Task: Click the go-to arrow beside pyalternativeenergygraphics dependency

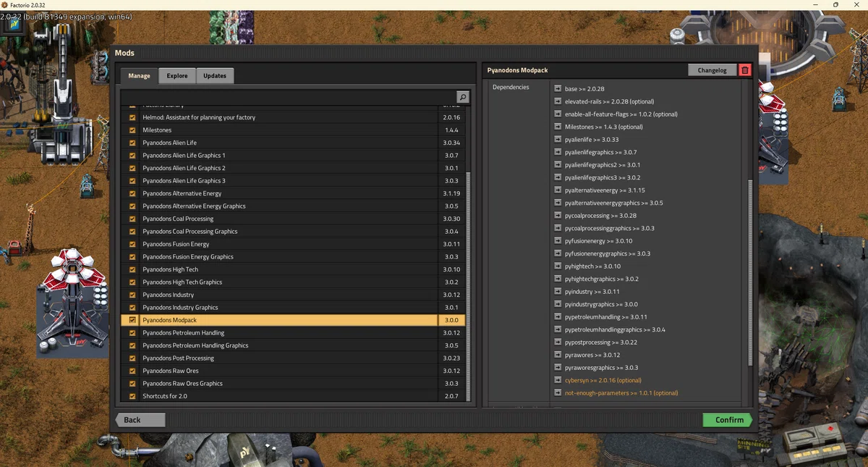Action: (x=558, y=203)
